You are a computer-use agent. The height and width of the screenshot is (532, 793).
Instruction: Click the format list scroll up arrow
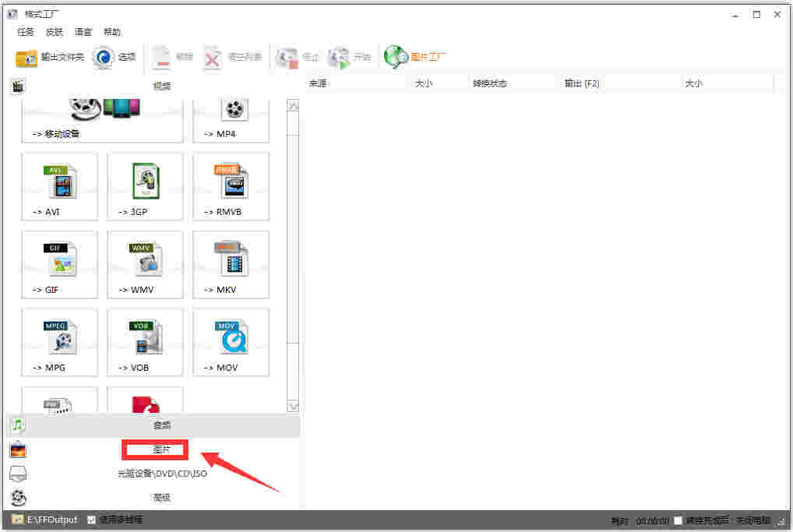293,104
